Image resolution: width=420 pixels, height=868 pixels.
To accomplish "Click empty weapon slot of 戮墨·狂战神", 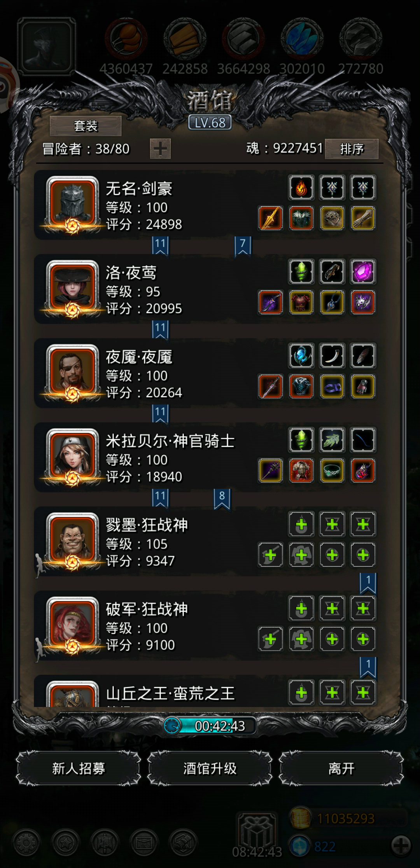I will coord(271,555).
